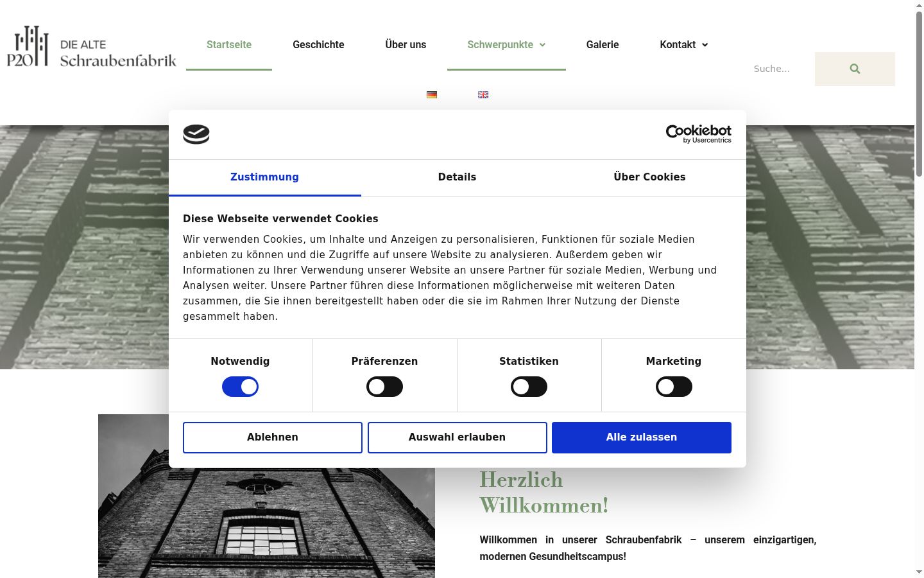Image resolution: width=924 pixels, height=578 pixels.
Task: Click the 'Willkommen in unserer Schraubenfabrik' paragraph
Action: pyautogui.click(x=648, y=548)
